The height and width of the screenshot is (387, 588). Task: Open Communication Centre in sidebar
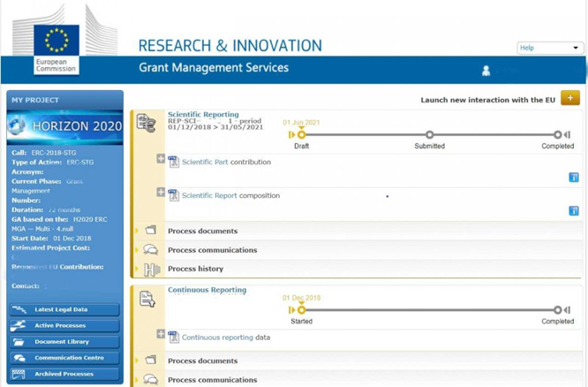[x=64, y=358]
